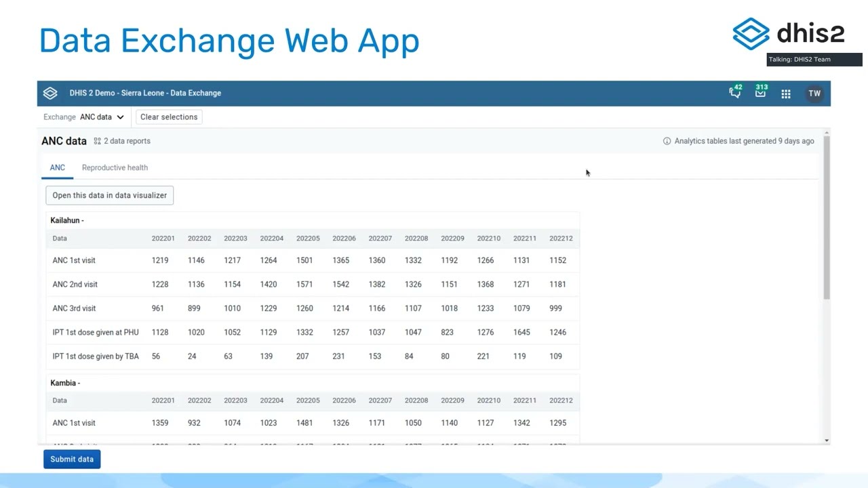This screenshot has height=488, width=868.
Task: Click Kambia 202209 column header
Action: tap(452, 401)
